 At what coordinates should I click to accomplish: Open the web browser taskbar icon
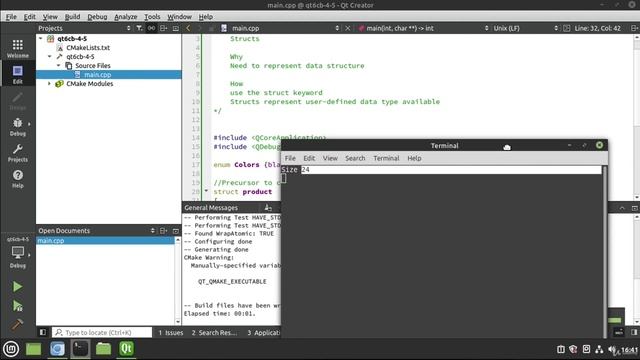click(x=57, y=349)
